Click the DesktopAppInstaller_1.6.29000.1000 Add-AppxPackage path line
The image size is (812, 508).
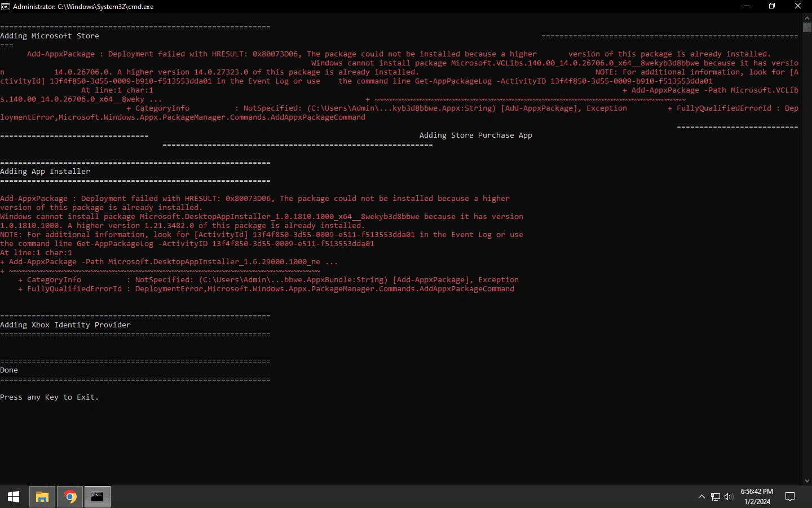tap(169, 262)
